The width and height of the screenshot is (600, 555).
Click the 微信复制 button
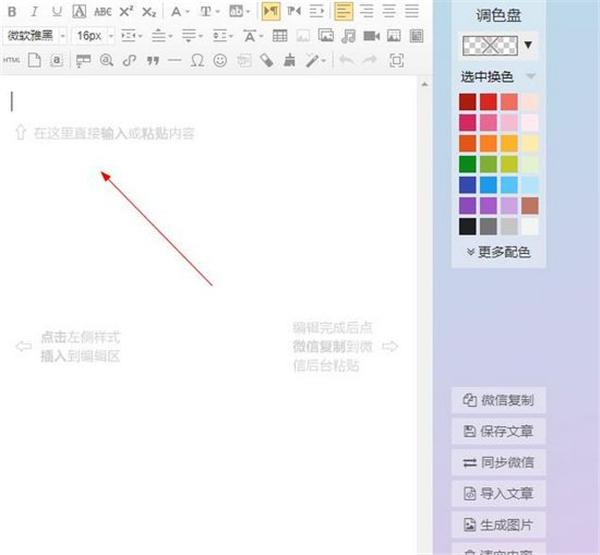click(499, 400)
